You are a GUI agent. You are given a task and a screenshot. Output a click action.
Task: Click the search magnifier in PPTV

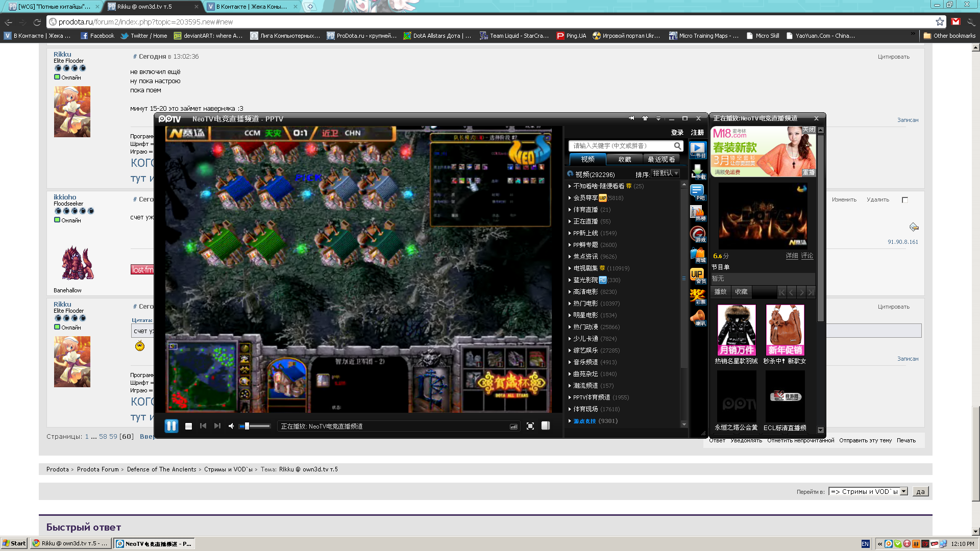(x=677, y=146)
